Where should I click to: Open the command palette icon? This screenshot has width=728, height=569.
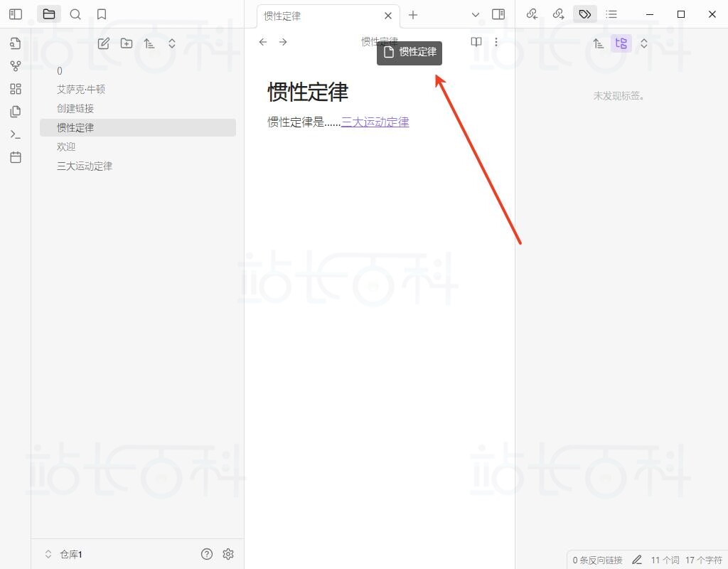pyautogui.click(x=16, y=134)
